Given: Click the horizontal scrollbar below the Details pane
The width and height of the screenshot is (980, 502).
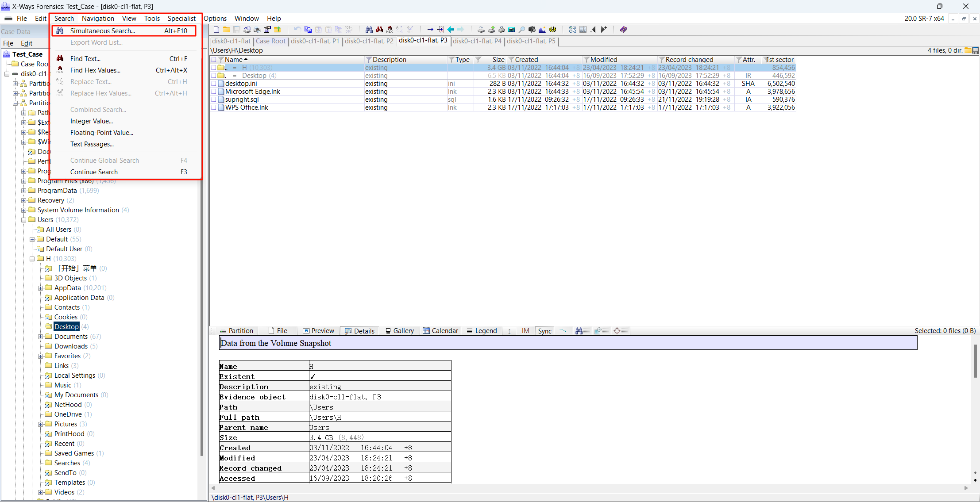Looking at the screenshot, I should coord(589,488).
